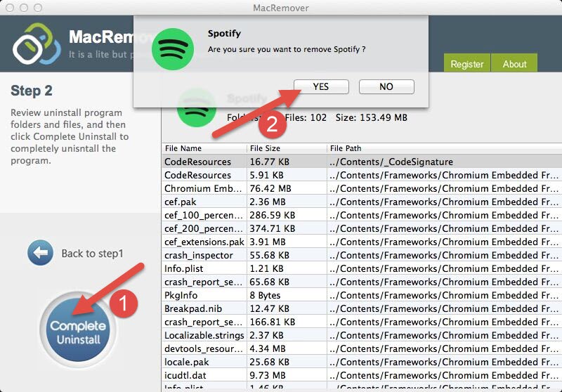Image resolution: width=562 pixels, height=392 pixels.
Task: Open the Register page
Action: (466, 63)
